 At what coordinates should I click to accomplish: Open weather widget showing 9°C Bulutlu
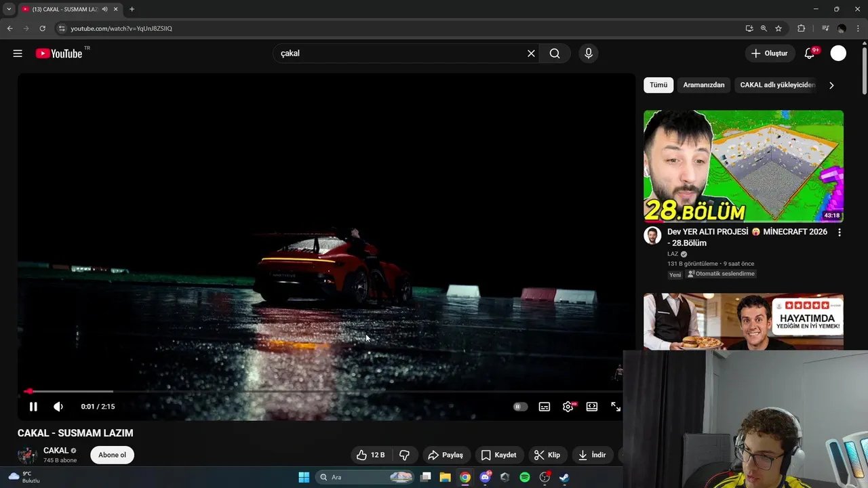[24, 477]
